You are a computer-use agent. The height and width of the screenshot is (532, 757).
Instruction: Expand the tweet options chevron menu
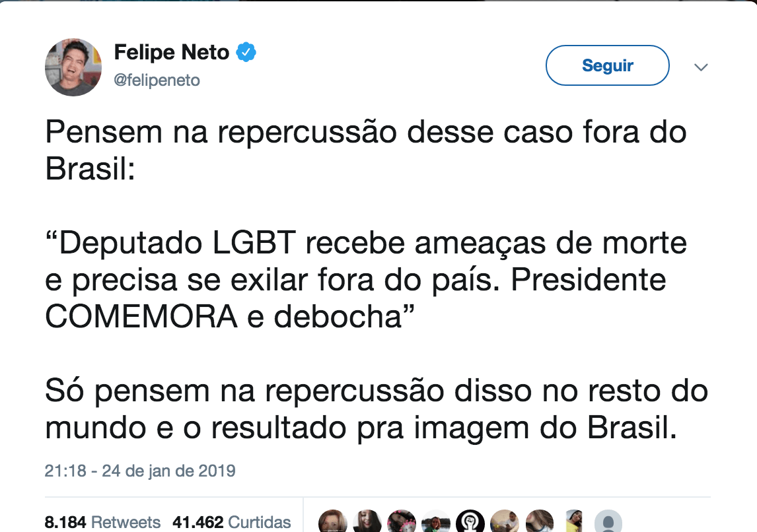[x=701, y=67]
